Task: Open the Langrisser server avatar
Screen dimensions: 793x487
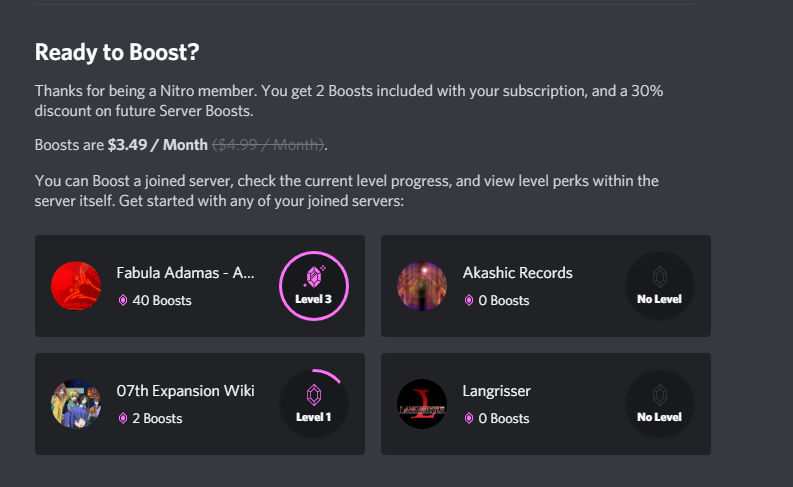Action: coord(422,404)
